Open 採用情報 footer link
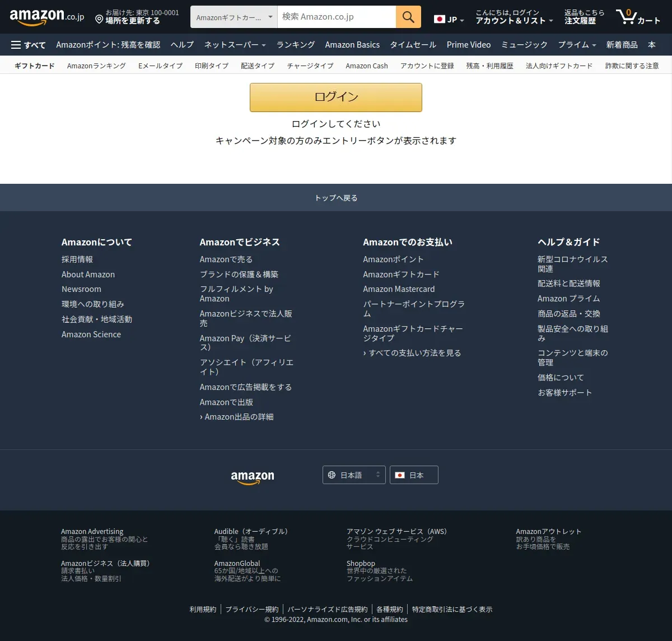The width and height of the screenshot is (672, 641). pyautogui.click(x=77, y=259)
